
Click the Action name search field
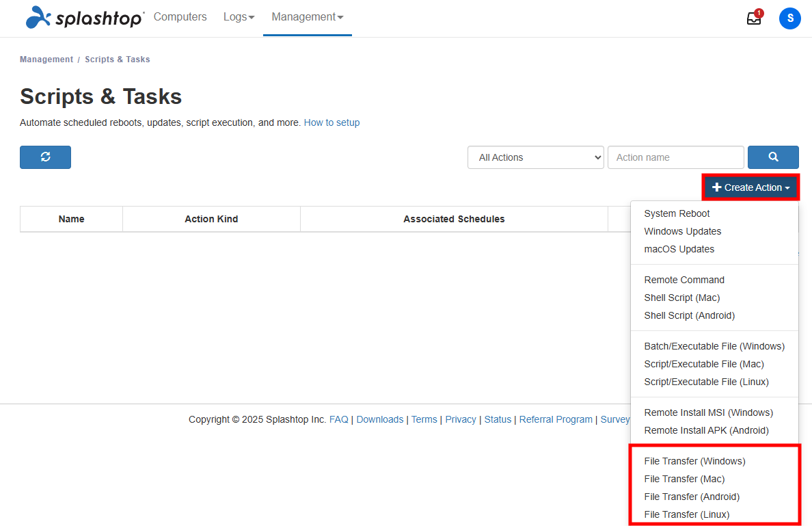(x=676, y=157)
